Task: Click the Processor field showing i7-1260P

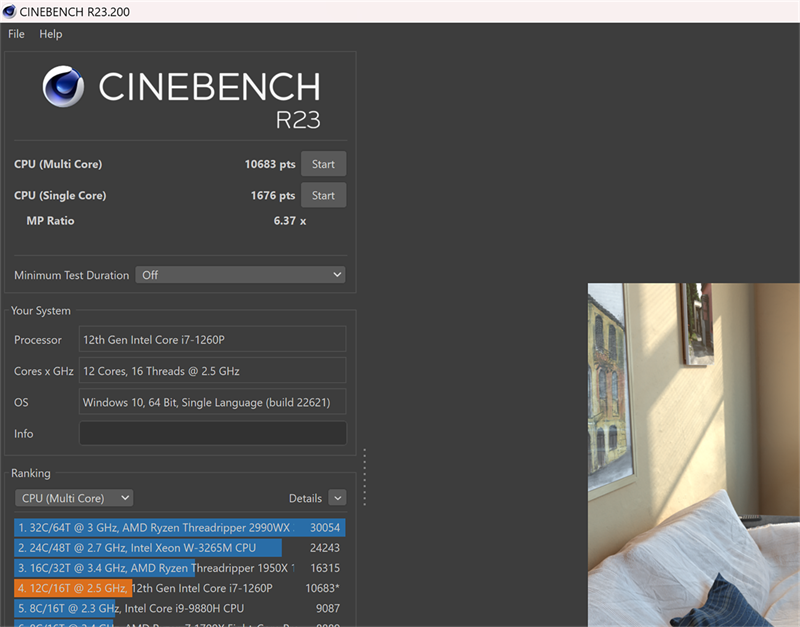Action: coord(213,340)
